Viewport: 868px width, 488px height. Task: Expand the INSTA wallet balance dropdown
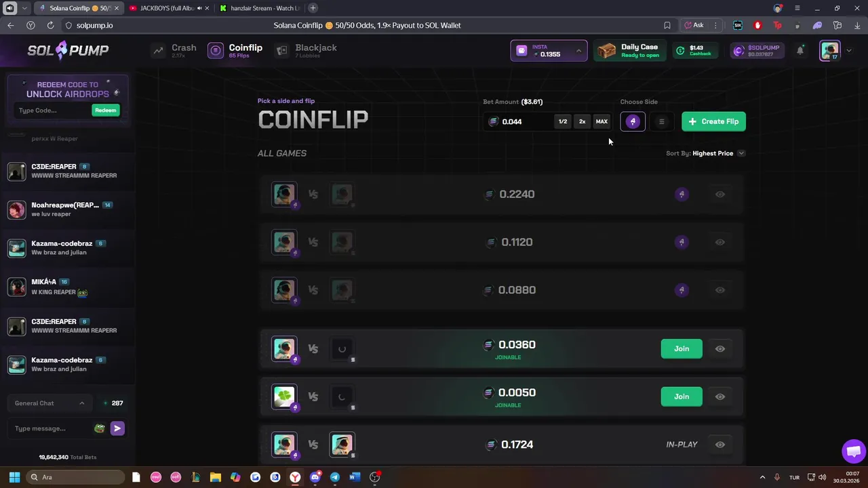(x=578, y=51)
